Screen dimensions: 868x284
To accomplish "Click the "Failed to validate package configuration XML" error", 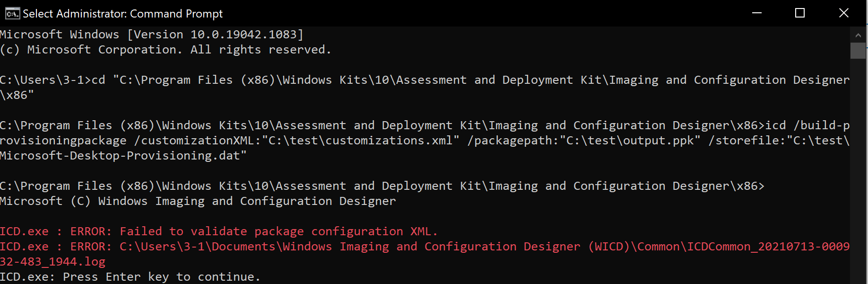I will coord(278,231).
